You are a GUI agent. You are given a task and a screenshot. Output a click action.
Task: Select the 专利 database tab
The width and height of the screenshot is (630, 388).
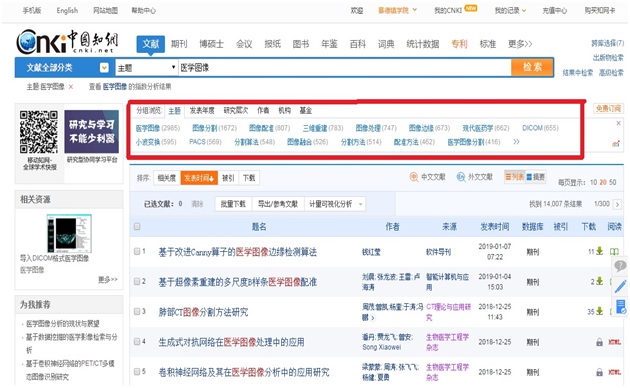[459, 44]
